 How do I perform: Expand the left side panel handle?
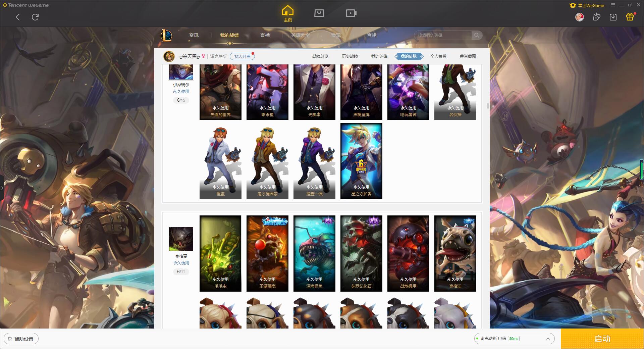2,188
